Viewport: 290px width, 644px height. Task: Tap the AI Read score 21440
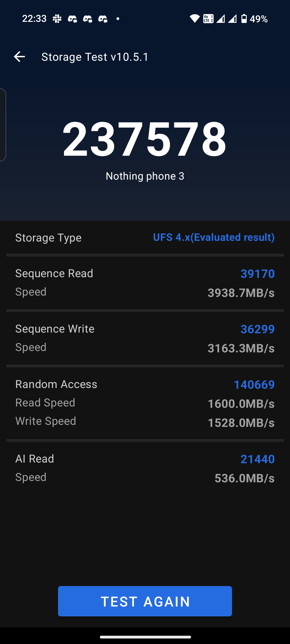pyautogui.click(x=258, y=459)
